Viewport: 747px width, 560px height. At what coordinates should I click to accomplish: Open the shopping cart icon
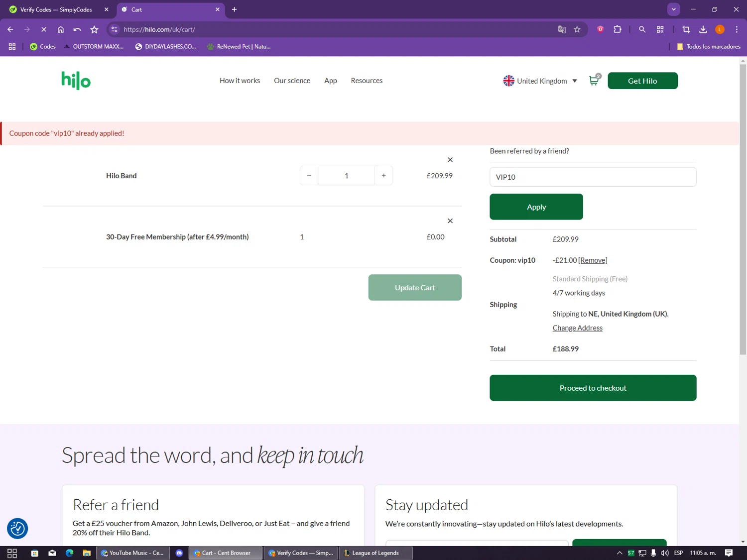pos(594,80)
